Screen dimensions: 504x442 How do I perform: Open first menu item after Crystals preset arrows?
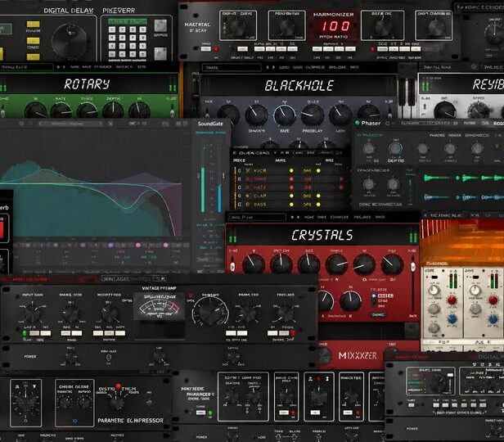pyautogui.click(x=308, y=217)
